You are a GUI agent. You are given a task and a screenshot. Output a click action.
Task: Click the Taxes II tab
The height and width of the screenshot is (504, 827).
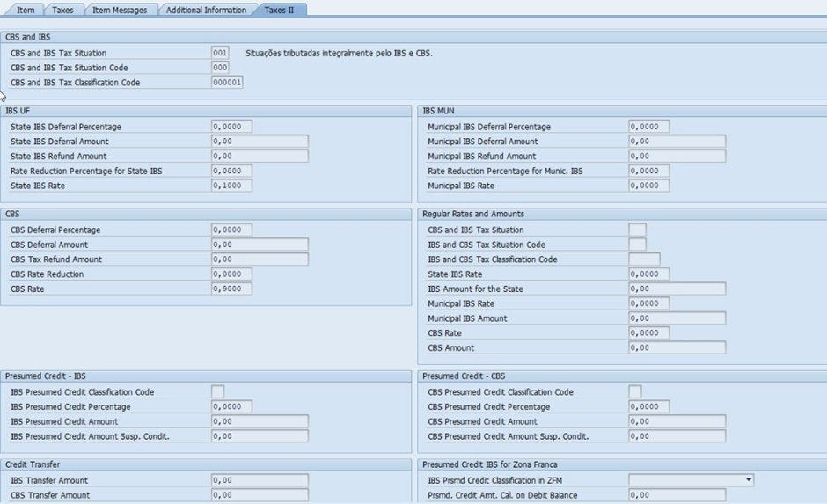click(279, 10)
